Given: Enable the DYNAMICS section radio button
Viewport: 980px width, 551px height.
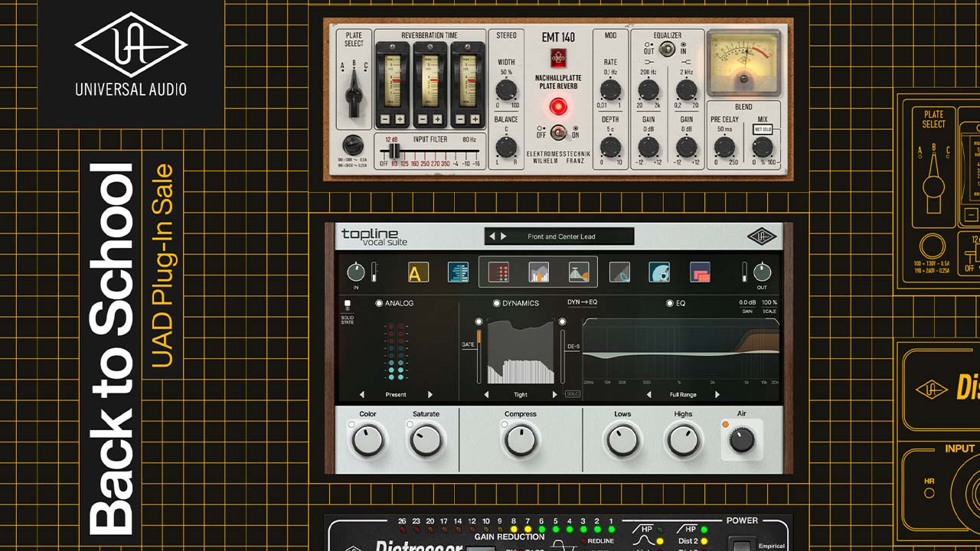Looking at the screenshot, I should [x=496, y=304].
